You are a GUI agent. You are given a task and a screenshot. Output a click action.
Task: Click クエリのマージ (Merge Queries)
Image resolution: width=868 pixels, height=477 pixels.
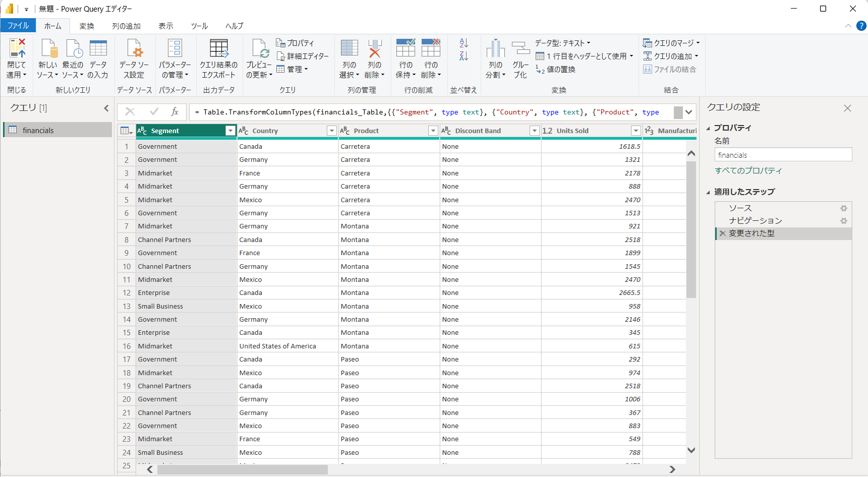coord(671,43)
